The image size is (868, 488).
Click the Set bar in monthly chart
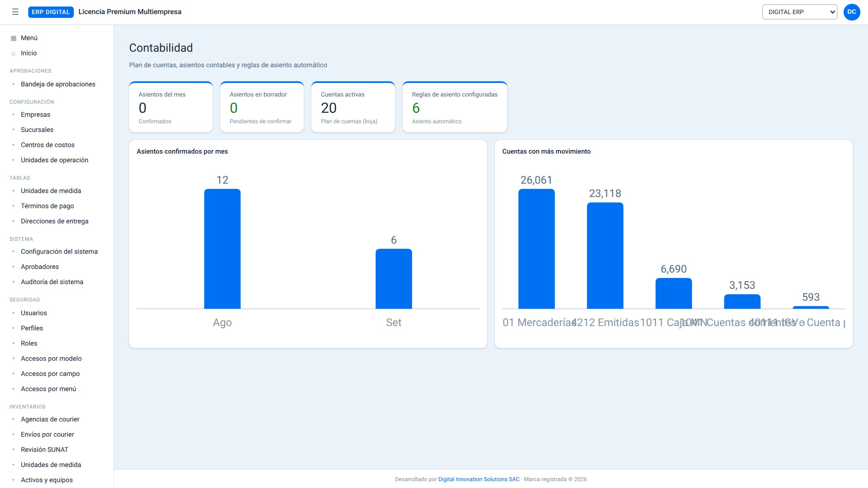394,279
